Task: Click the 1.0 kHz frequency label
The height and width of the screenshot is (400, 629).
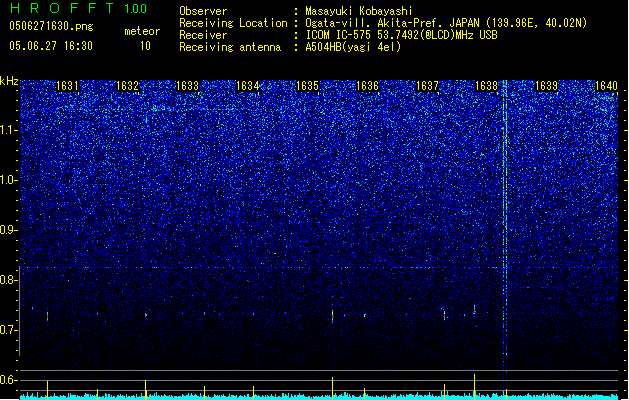Action: (x=8, y=180)
